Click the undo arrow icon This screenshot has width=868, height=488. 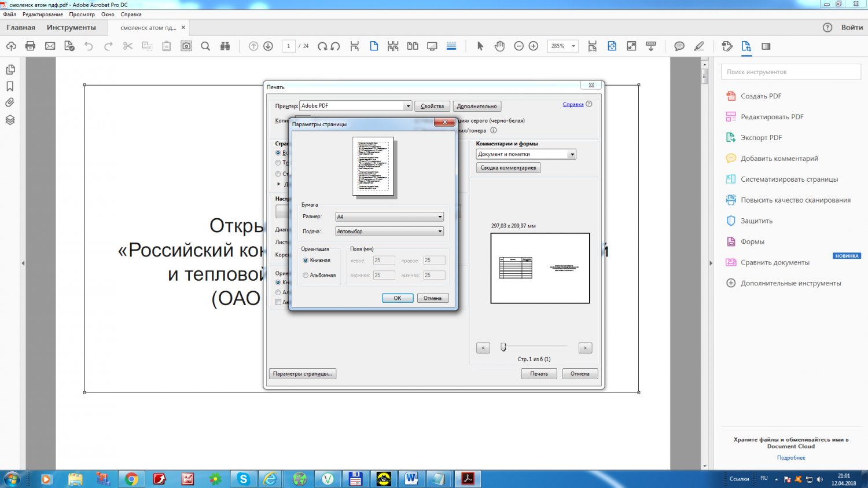pyautogui.click(x=89, y=46)
